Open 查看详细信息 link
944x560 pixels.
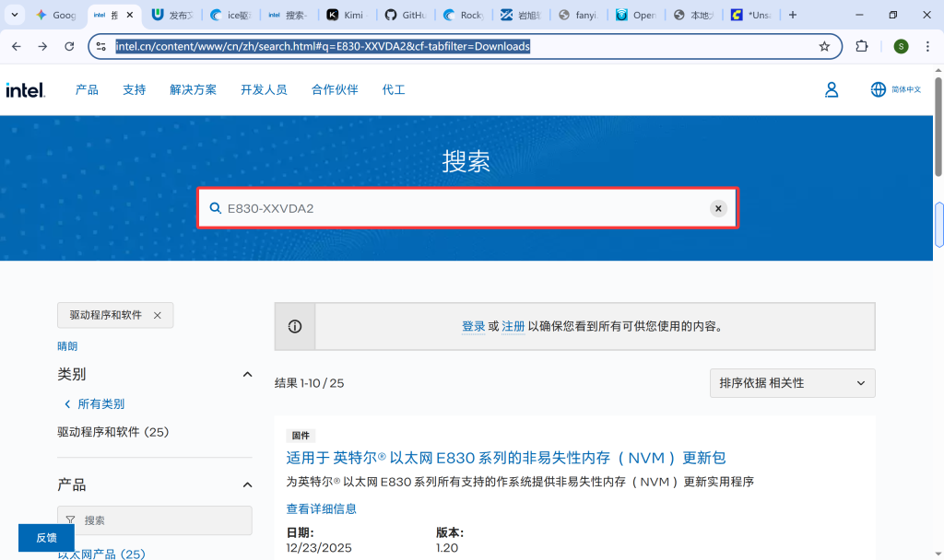(321, 508)
